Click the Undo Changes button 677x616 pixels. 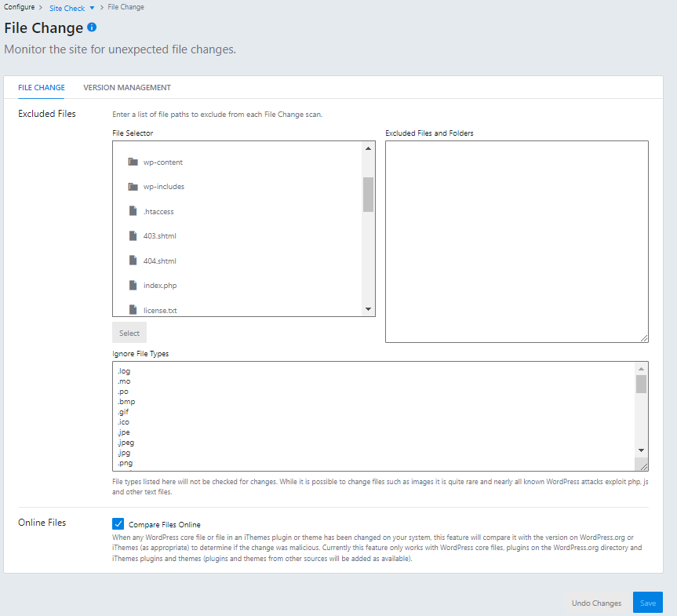596,603
